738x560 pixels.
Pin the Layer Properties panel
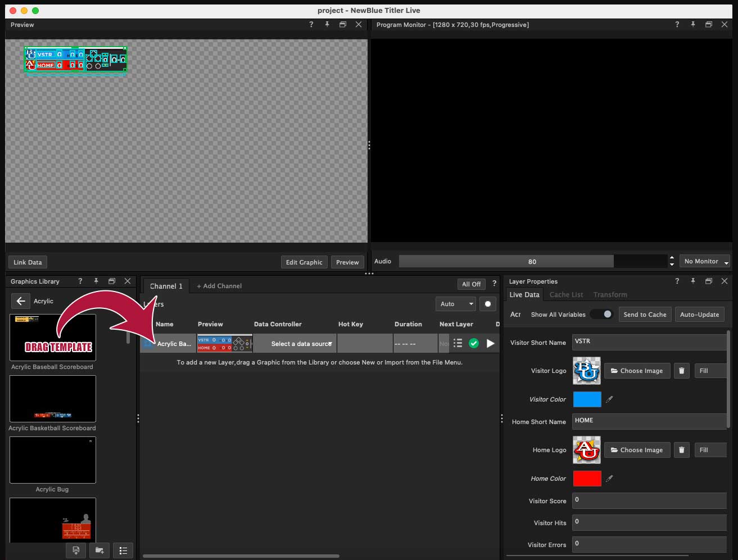click(x=693, y=281)
